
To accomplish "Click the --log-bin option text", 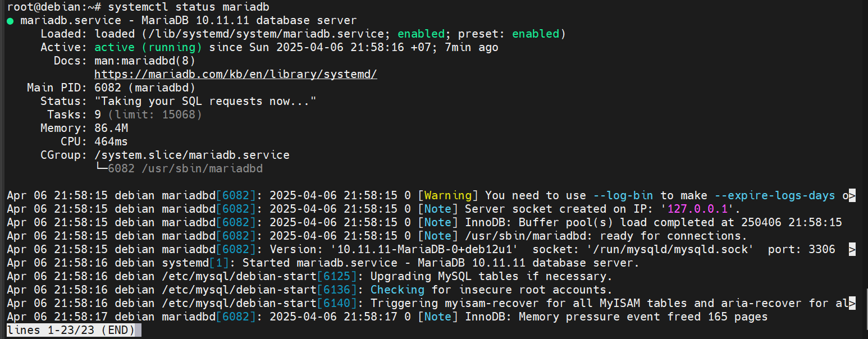I will (x=623, y=195).
